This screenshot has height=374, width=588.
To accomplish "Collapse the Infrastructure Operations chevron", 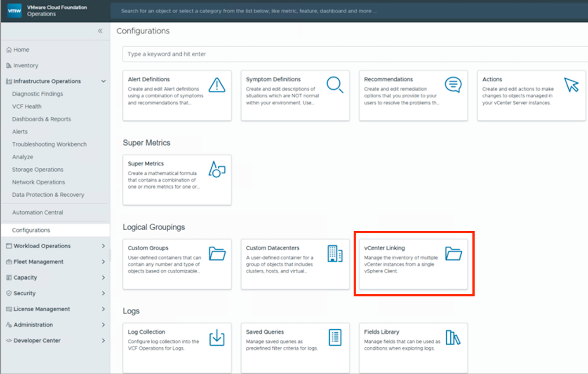I will 103,82.
